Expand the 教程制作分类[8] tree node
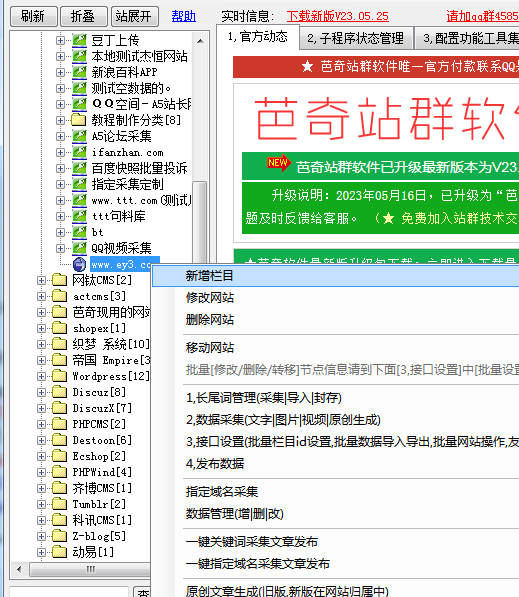Image resolution: width=519 pixels, height=597 pixels. 60,120
